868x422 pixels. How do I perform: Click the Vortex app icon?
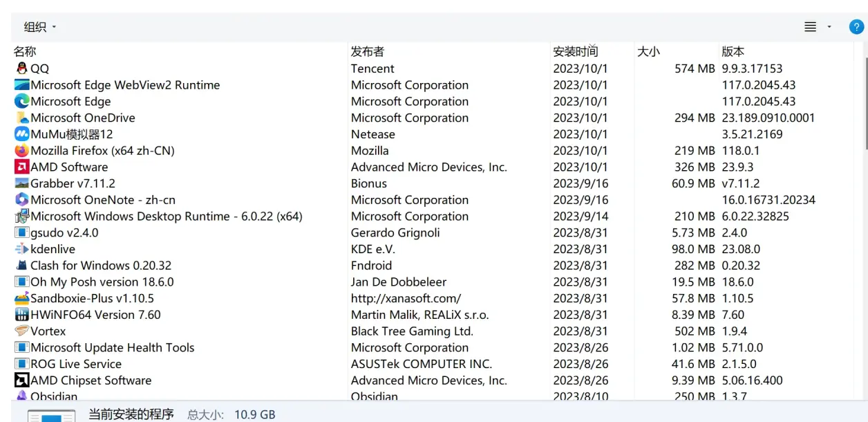21,331
